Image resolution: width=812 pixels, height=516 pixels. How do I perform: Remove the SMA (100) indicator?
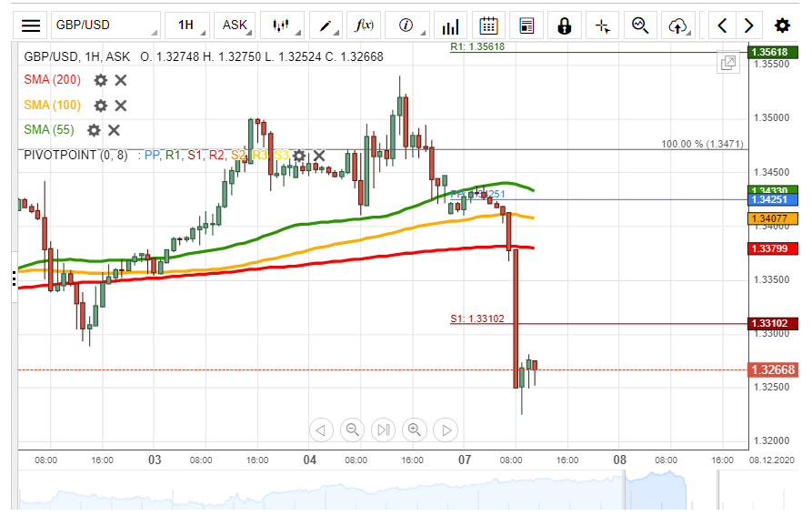pos(121,106)
